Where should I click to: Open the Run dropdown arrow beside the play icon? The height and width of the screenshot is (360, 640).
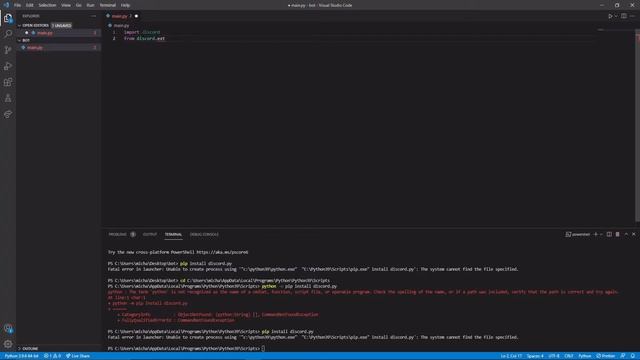616,16
